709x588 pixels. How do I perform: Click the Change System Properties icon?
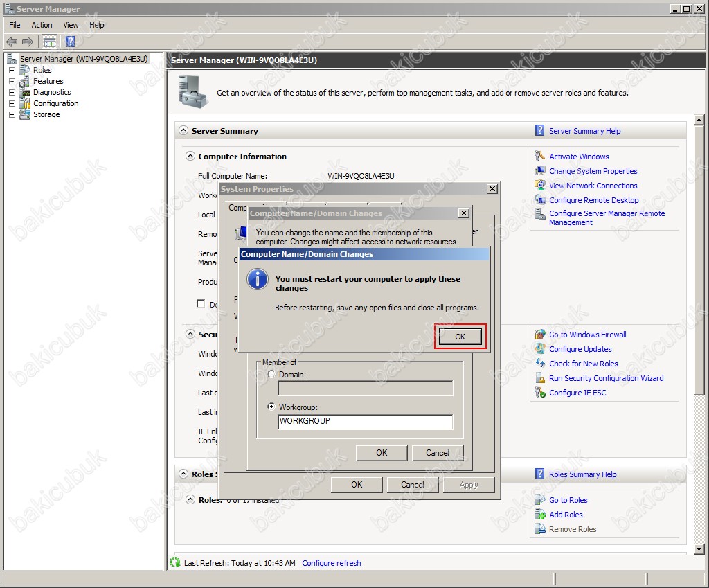(x=540, y=171)
